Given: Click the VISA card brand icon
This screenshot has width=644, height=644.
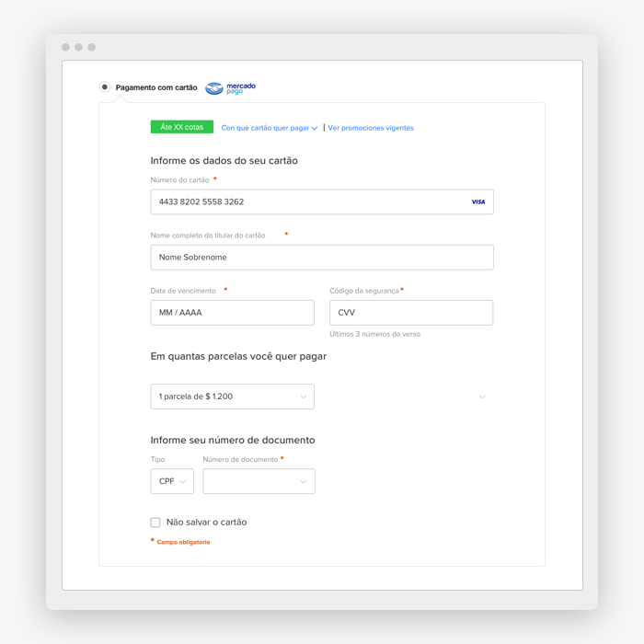Looking at the screenshot, I should (478, 201).
